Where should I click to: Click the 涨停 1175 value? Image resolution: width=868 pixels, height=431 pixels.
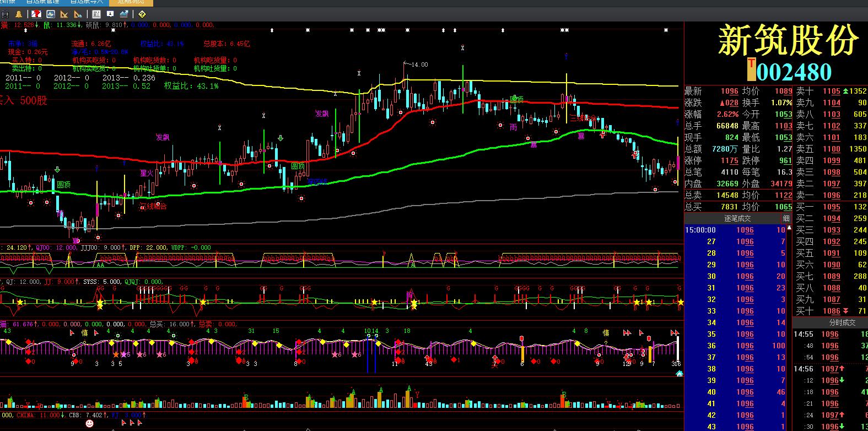click(x=729, y=160)
